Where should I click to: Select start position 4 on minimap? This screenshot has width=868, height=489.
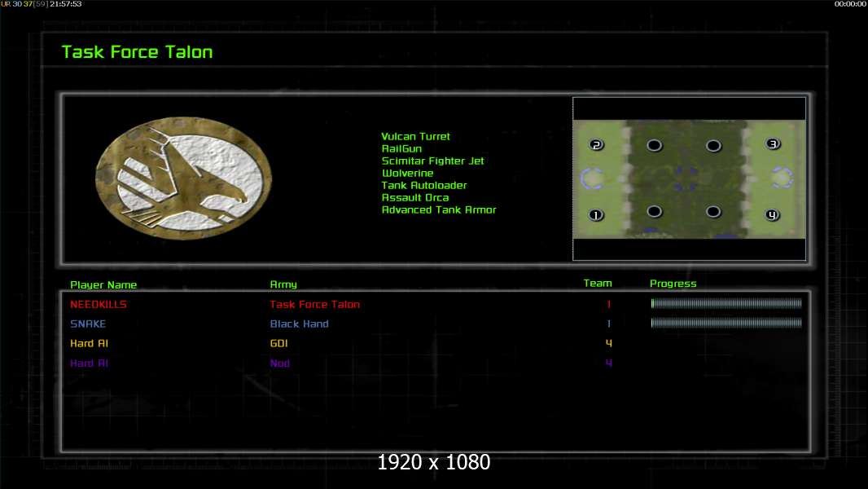772,215
